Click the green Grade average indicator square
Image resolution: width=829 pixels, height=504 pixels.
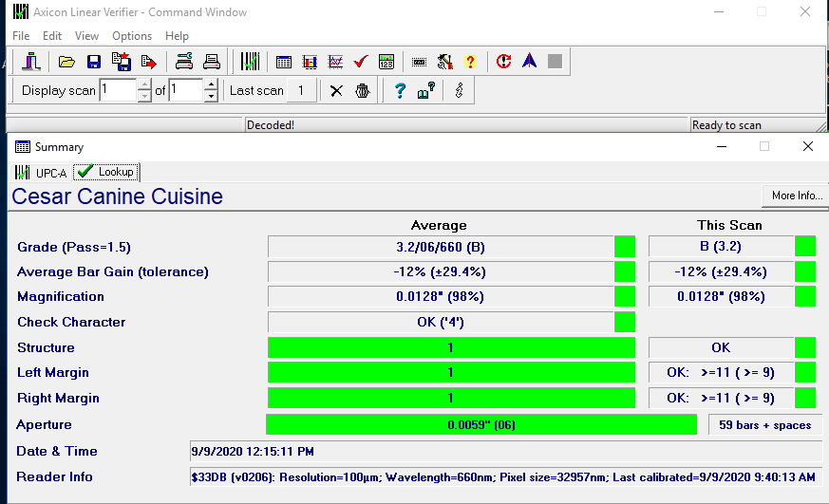(x=624, y=248)
